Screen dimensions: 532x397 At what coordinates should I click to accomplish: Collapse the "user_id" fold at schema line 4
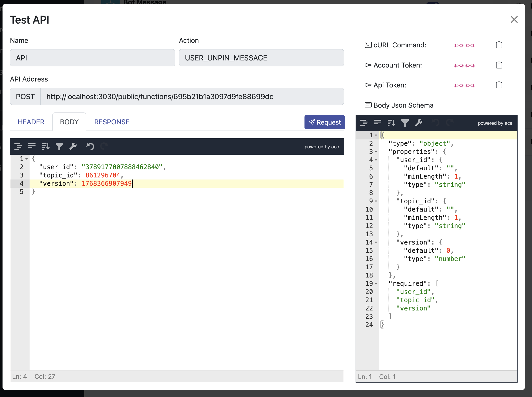point(376,160)
